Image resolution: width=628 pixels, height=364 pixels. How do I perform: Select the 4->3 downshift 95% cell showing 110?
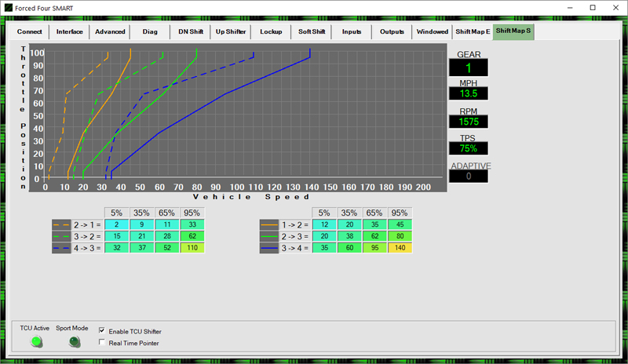click(192, 248)
